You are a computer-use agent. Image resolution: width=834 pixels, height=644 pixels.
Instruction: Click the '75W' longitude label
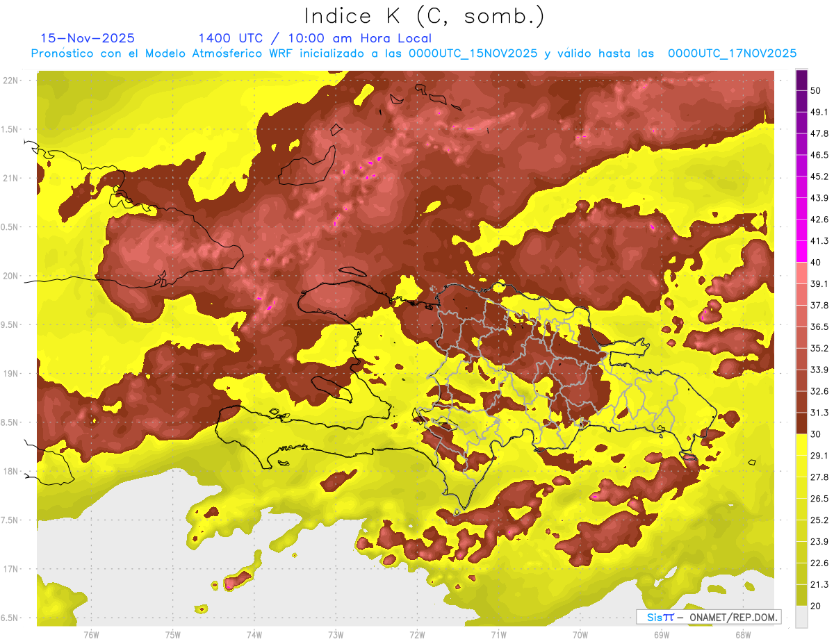point(172,634)
